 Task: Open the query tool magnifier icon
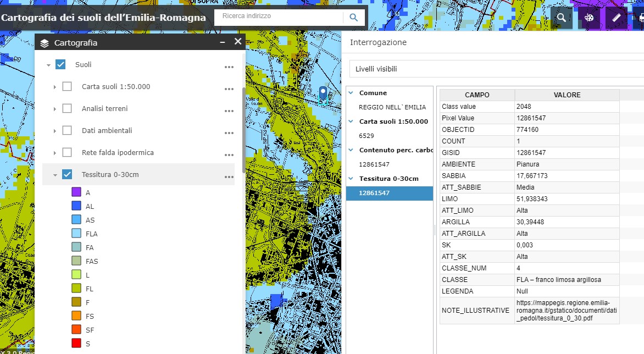pos(561,18)
